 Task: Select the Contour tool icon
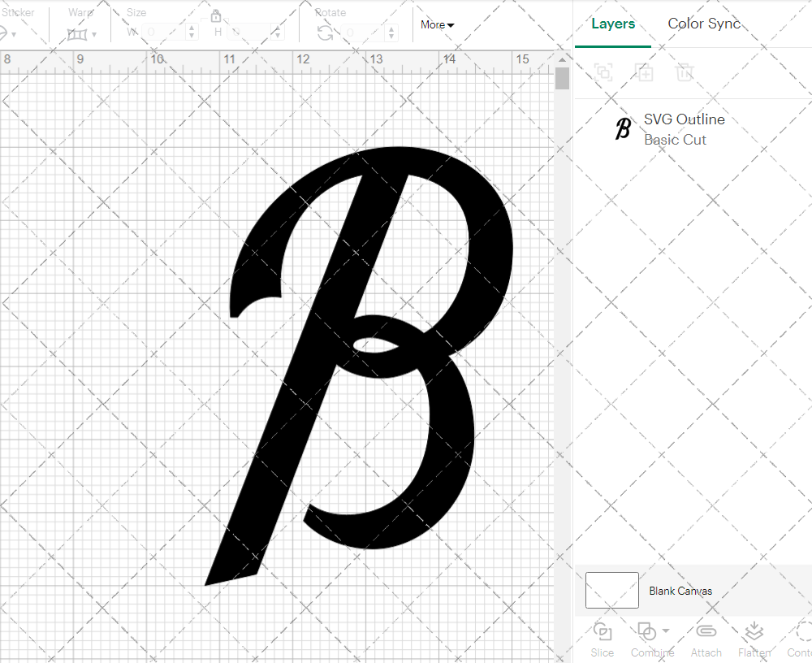(804, 631)
